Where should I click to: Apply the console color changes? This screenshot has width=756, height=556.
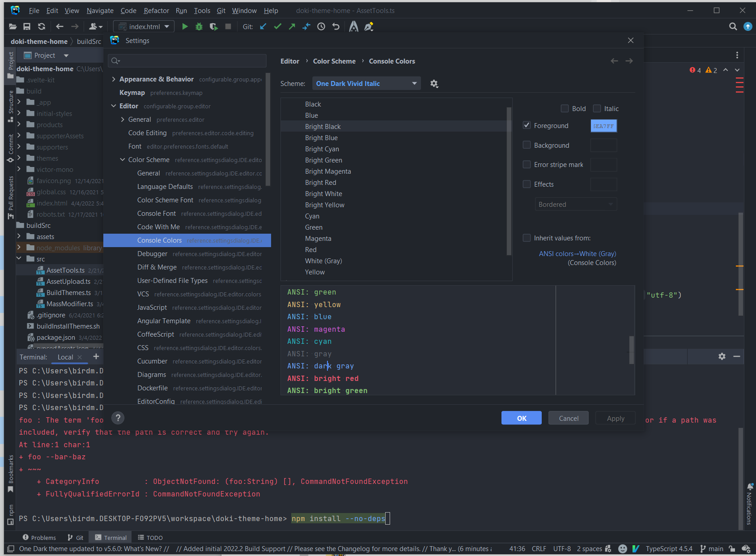click(615, 418)
